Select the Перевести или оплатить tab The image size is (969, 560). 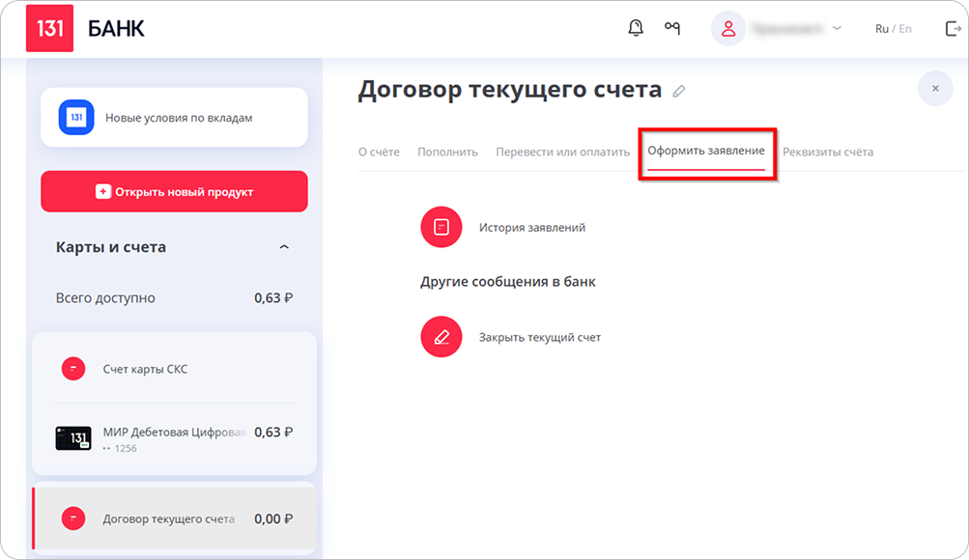coord(562,152)
